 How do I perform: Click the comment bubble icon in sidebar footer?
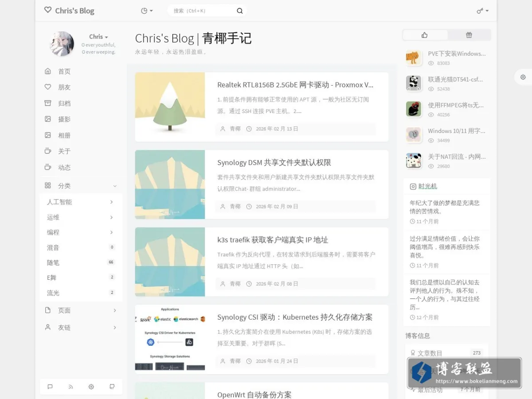tap(50, 387)
